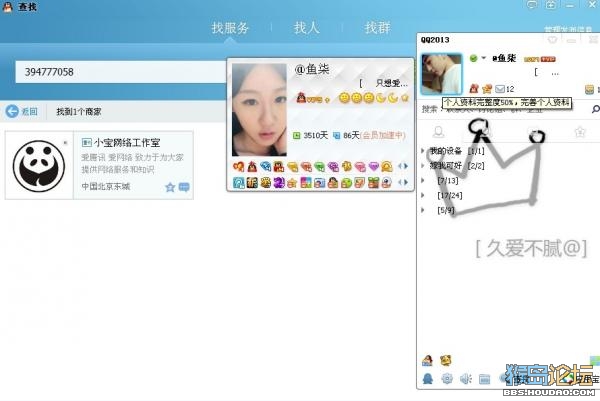Open the red QQ Show icon under the nickname
600x401 pixels.
click(474, 88)
